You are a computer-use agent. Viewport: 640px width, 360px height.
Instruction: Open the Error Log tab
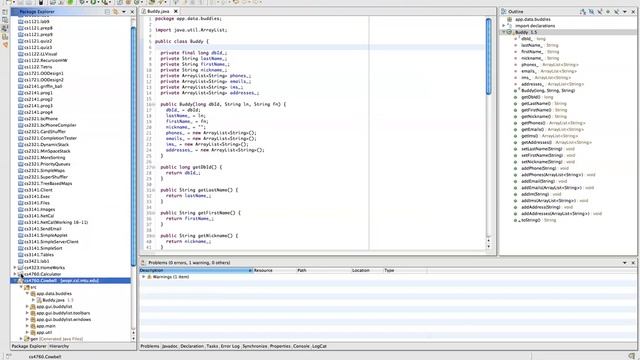(x=230, y=346)
